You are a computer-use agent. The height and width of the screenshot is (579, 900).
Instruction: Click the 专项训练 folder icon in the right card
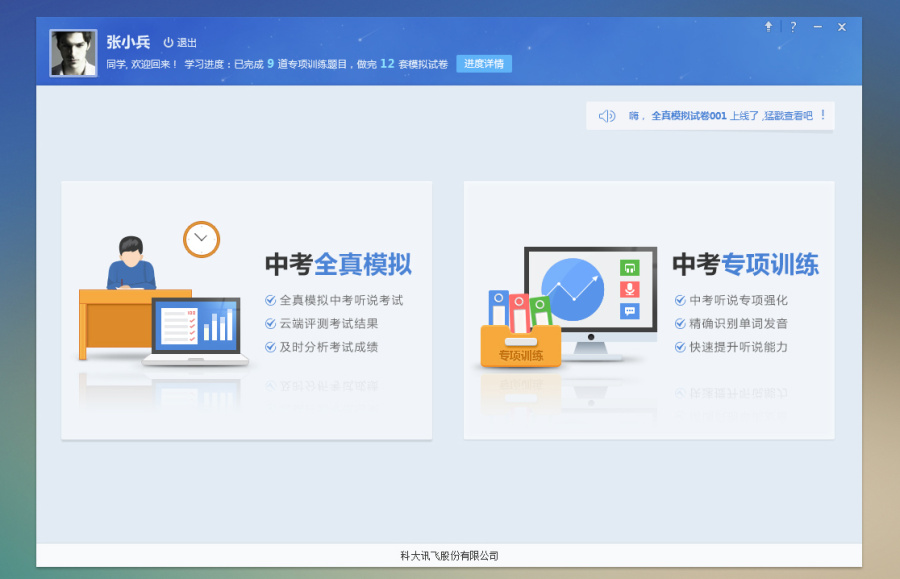coord(521,349)
